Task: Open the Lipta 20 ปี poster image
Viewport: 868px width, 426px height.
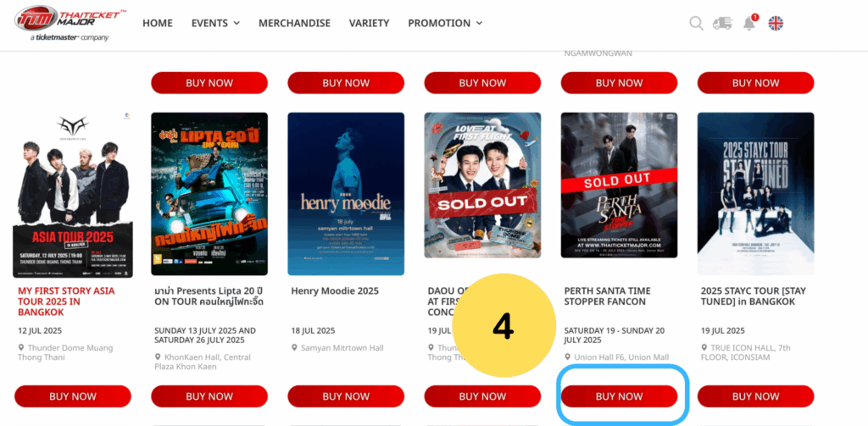Action: 209,194
